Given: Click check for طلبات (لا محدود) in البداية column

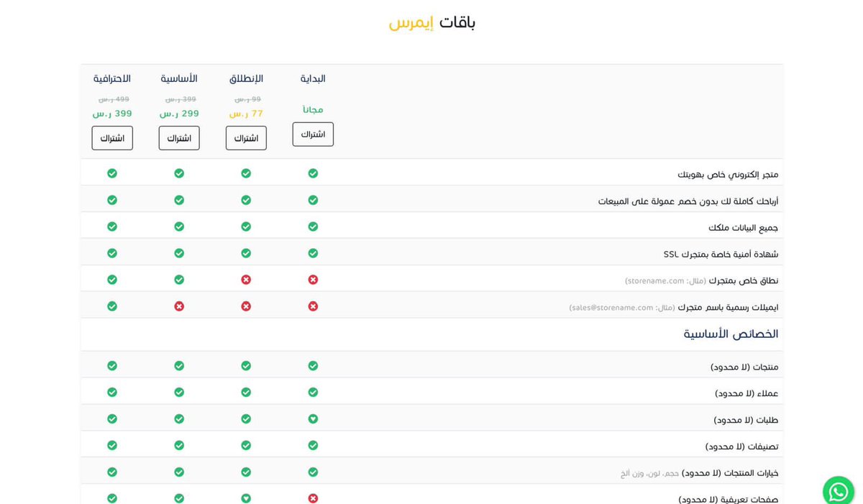Looking at the screenshot, I should [x=313, y=419].
